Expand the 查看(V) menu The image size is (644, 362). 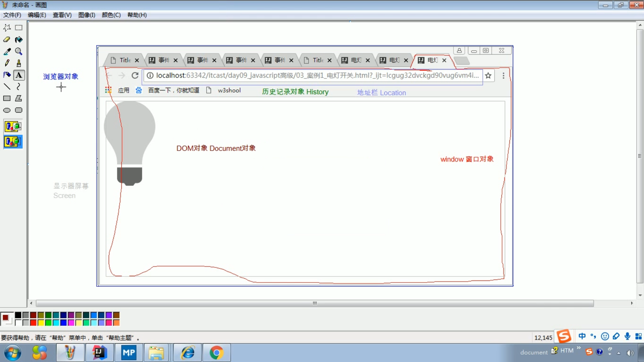[x=62, y=15]
